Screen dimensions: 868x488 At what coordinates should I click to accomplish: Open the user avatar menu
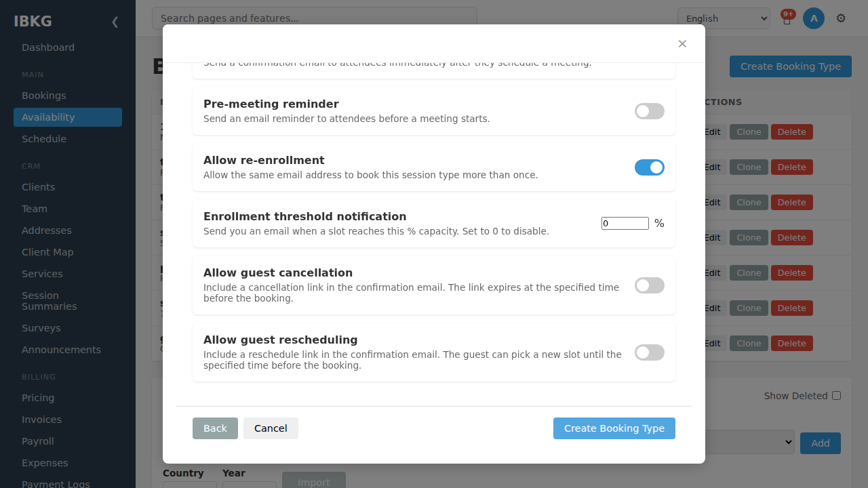pos(814,18)
